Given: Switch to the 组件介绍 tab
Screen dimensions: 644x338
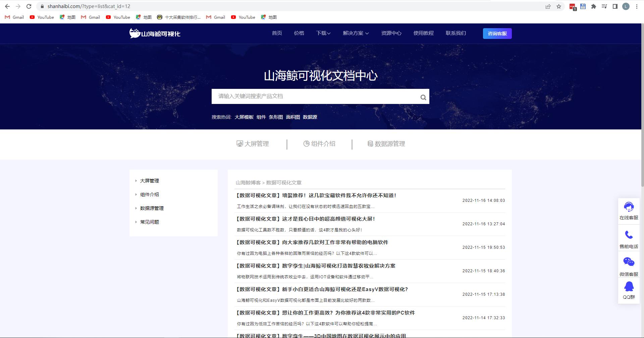Looking at the screenshot, I should [x=319, y=144].
